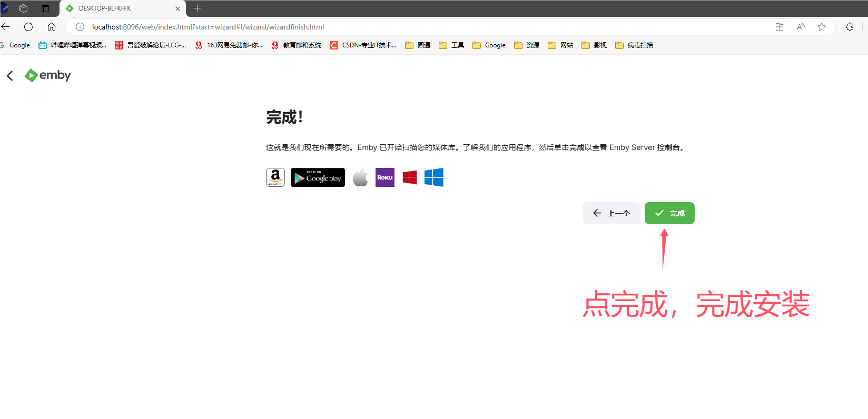Open the 163网易免费邮 bookmark
868x419 pixels.
(x=229, y=45)
